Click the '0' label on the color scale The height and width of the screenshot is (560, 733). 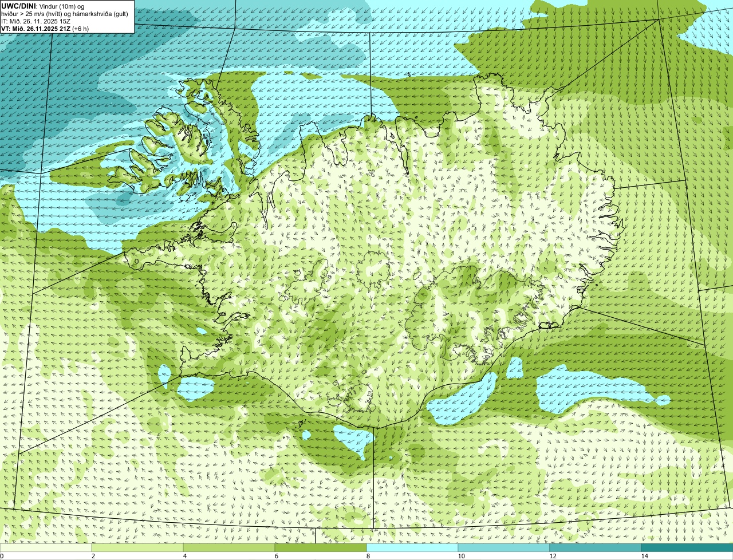click(2, 556)
